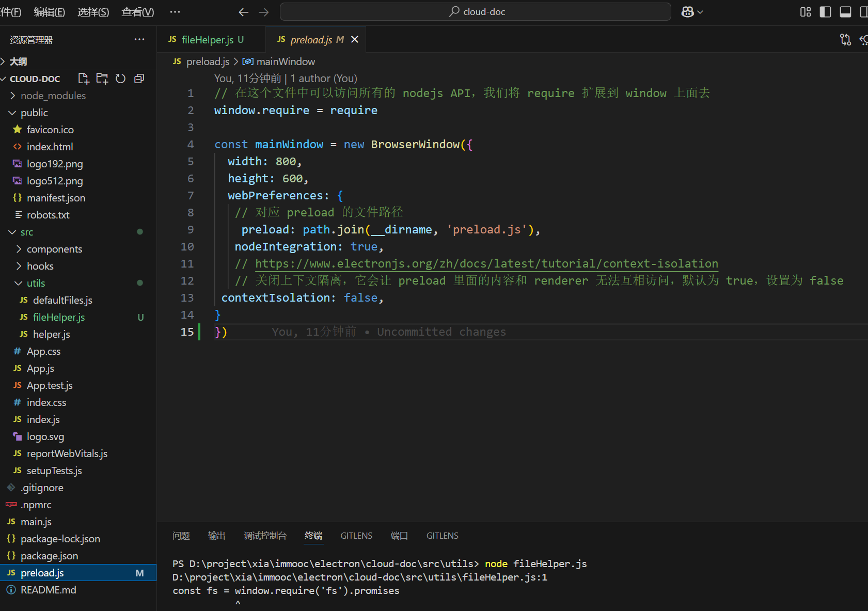The image size is (868, 611).
Task: Switch to fileHelper.js editor tab
Action: pos(211,40)
